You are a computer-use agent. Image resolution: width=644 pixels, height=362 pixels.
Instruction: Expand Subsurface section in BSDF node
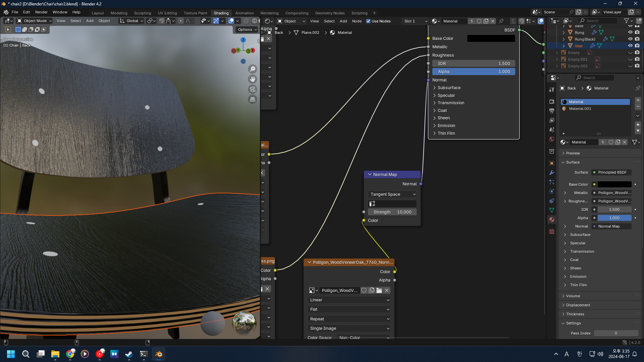coord(434,88)
